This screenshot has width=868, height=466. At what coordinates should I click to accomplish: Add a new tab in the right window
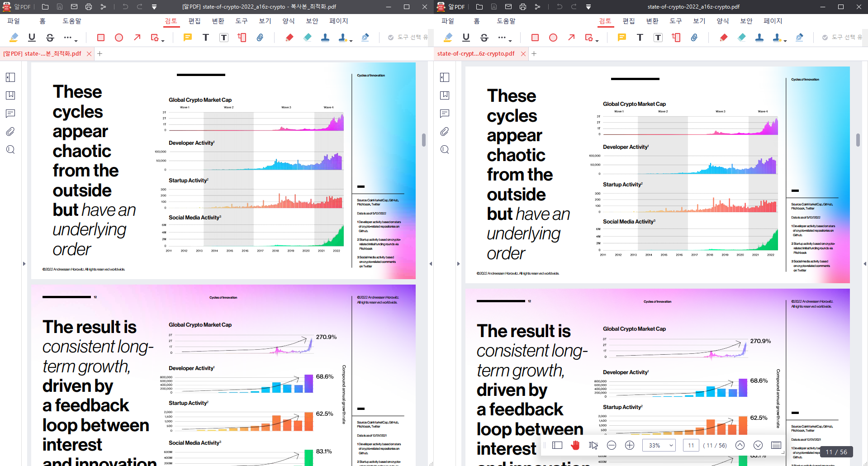pos(534,53)
